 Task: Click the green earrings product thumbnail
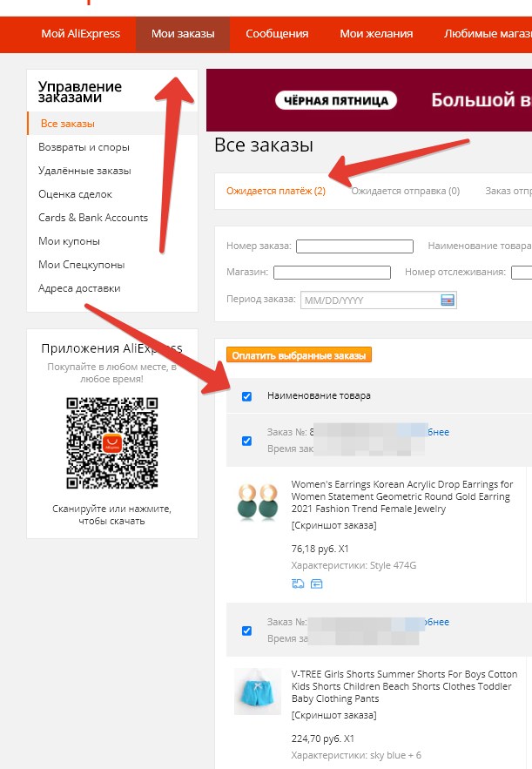(x=258, y=502)
